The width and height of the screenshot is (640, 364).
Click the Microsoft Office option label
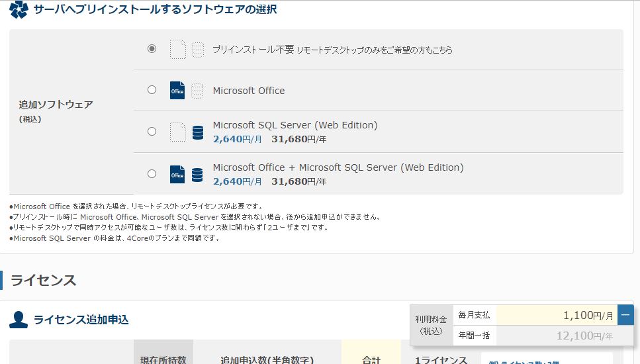(x=249, y=91)
